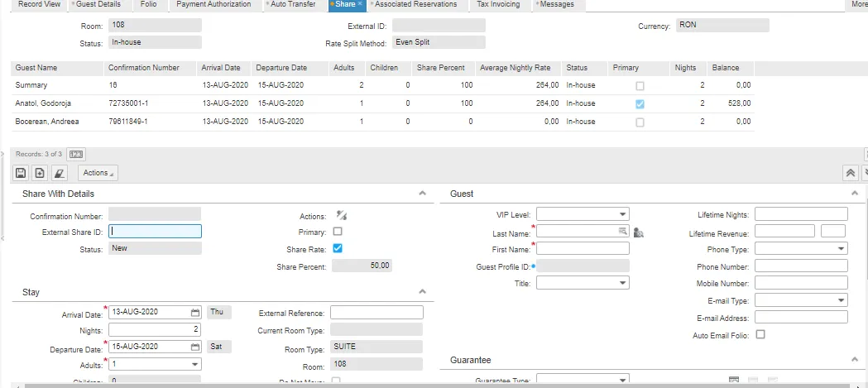Screen dimensions: 868x388
Task: Click the More tabs button
Action: [858, 4]
